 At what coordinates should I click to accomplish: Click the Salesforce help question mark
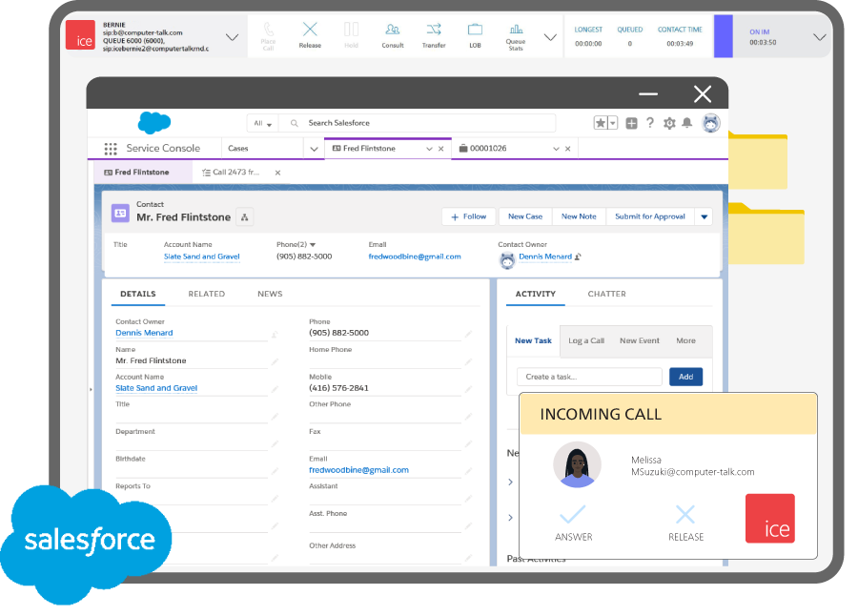coord(650,123)
